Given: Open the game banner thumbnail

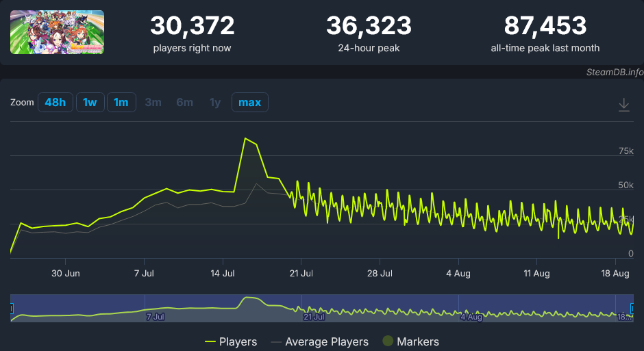Looking at the screenshot, I should [57, 32].
